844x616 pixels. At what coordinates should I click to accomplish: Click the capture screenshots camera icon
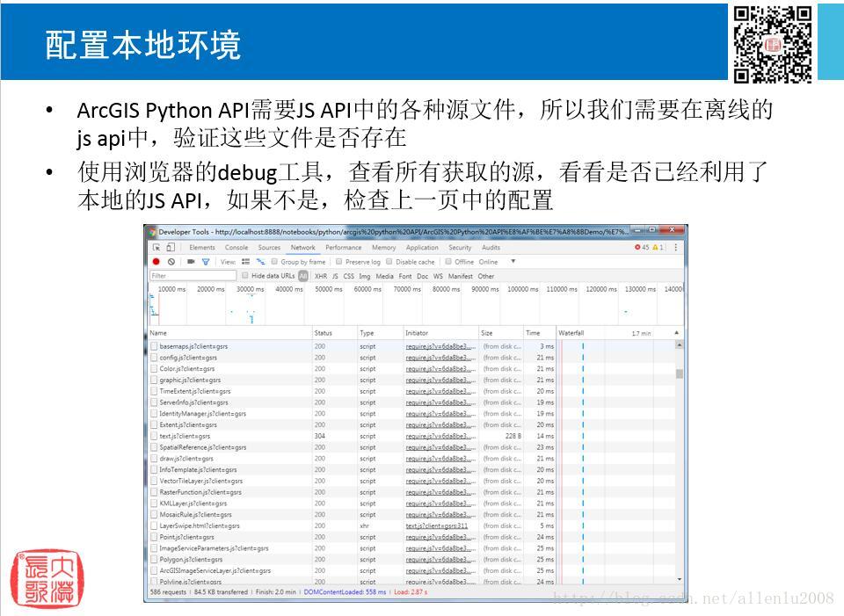[191, 262]
